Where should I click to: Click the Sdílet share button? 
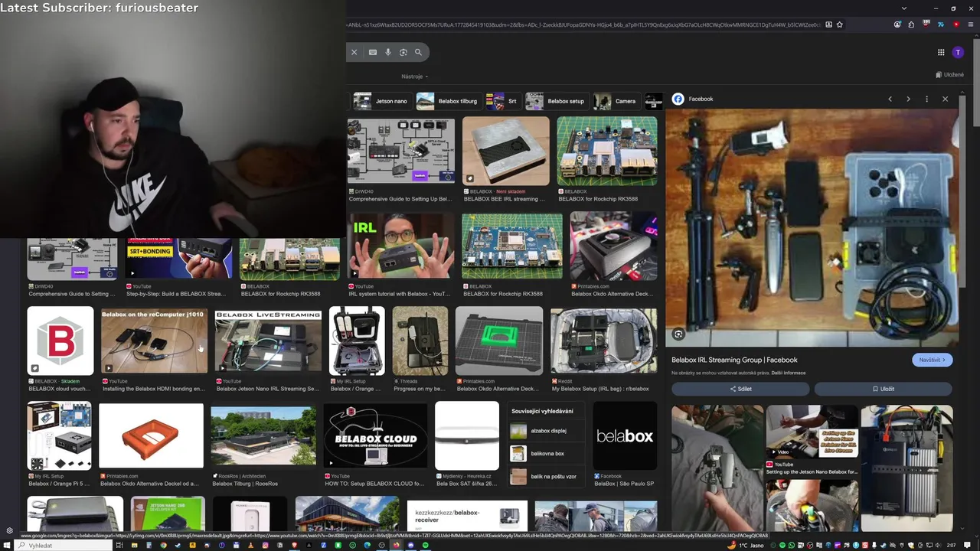[x=740, y=389]
